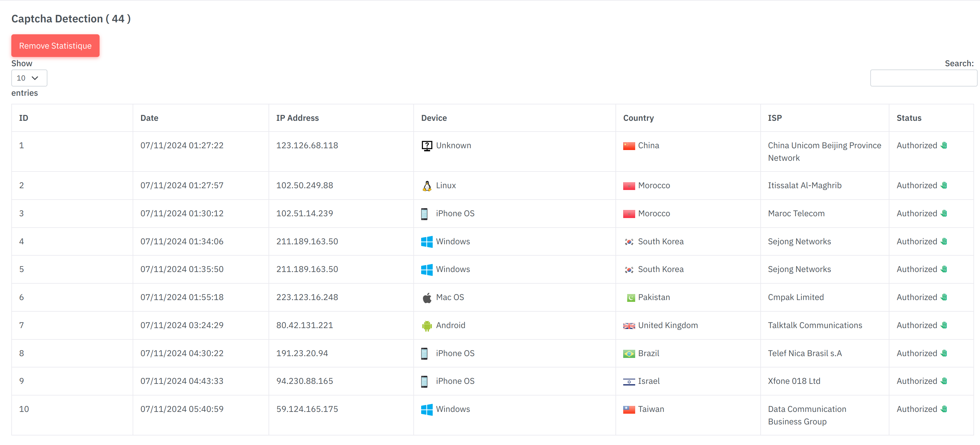Click the Android robot icon
This screenshot has height=445, width=980.
tap(427, 326)
